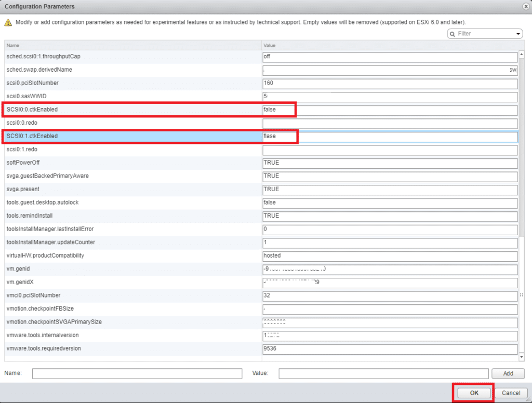This screenshot has height=403, width=532.
Task: Open the Filter dropdown arrow
Action: click(x=518, y=34)
